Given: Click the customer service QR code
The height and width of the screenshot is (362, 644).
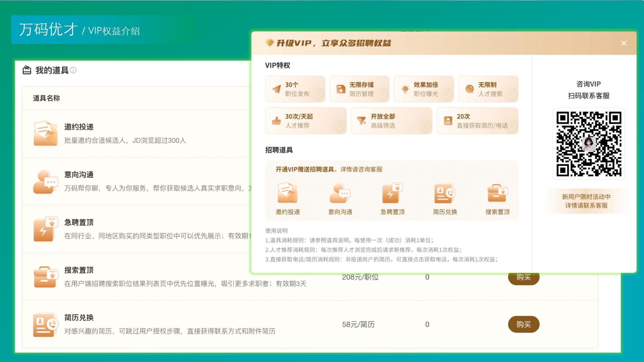Looking at the screenshot, I should coord(589,144).
